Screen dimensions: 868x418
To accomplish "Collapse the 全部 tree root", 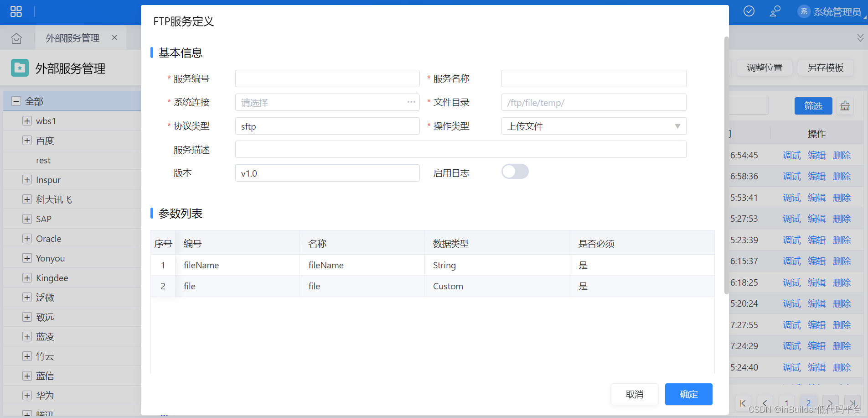I will point(16,101).
